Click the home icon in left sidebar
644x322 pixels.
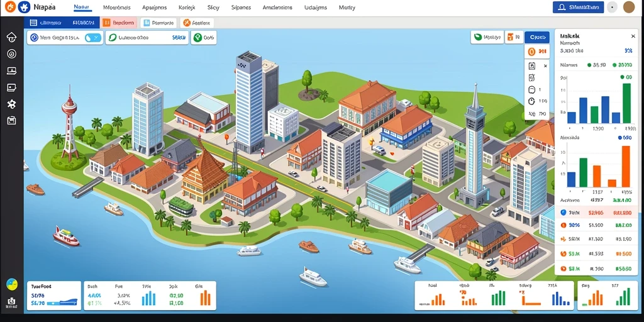pyautogui.click(x=11, y=37)
